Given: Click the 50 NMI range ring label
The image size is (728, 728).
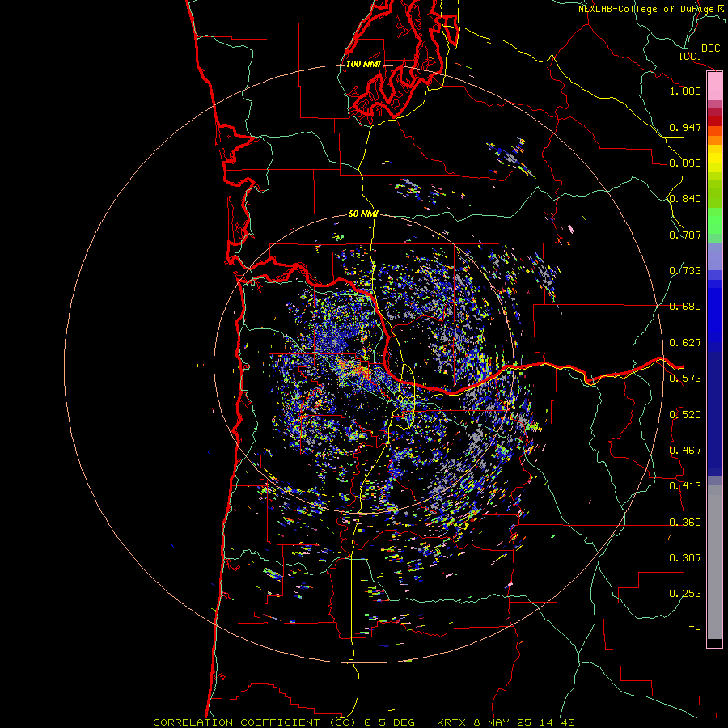Looking at the screenshot, I should click(x=363, y=214).
